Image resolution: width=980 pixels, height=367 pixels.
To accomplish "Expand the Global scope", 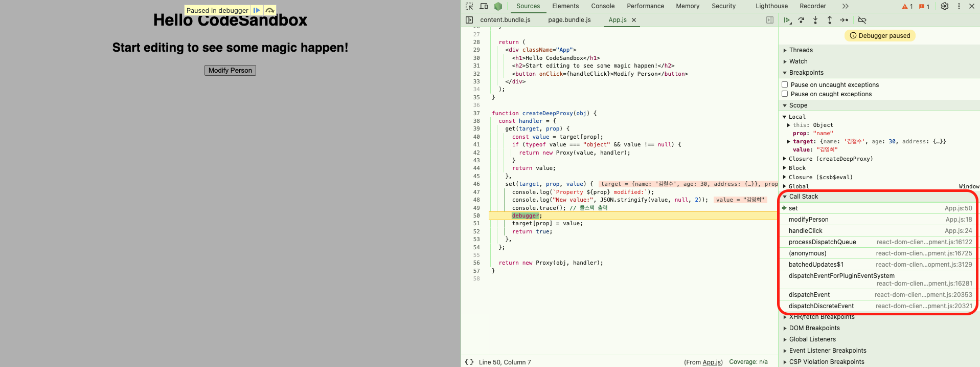I will pos(784,186).
